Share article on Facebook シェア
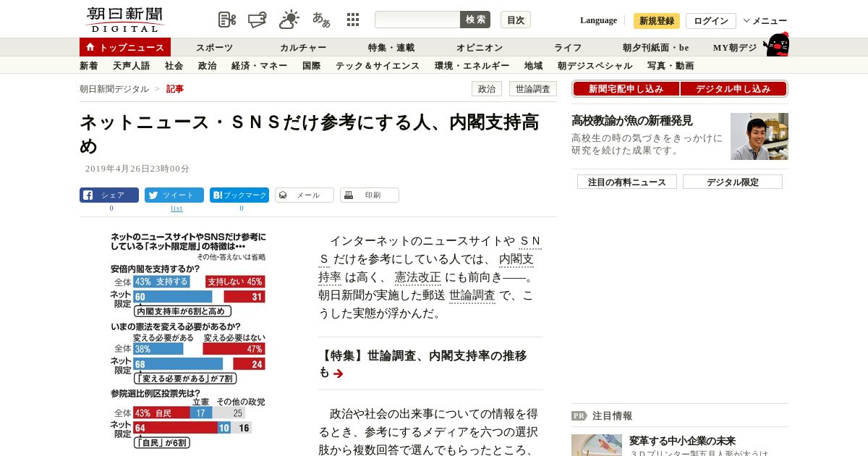Screen dimensions: 868x456 (109, 195)
